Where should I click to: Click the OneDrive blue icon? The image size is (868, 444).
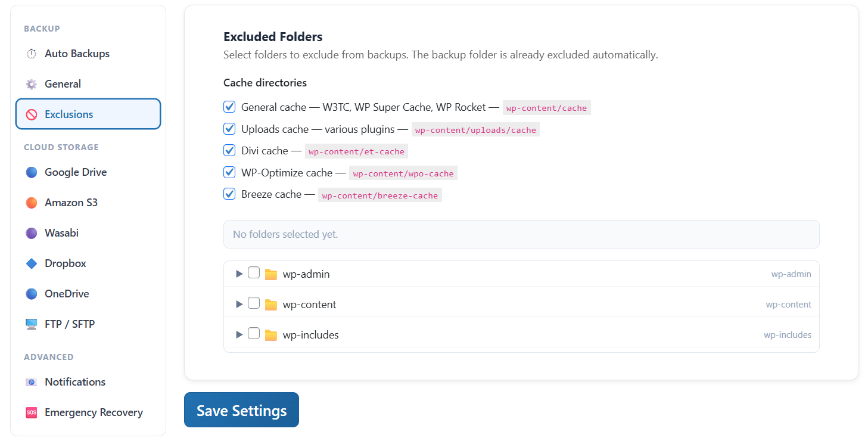[x=32, y=294]
